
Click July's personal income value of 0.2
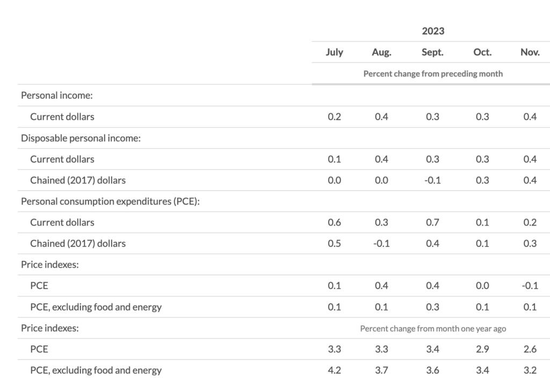[334, 117]
